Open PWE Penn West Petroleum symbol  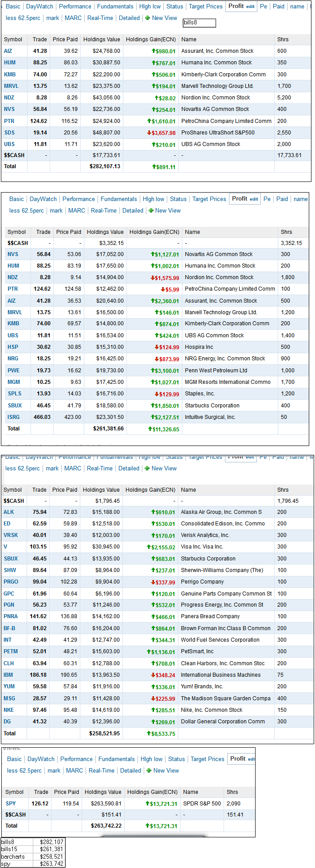(13, 370)
